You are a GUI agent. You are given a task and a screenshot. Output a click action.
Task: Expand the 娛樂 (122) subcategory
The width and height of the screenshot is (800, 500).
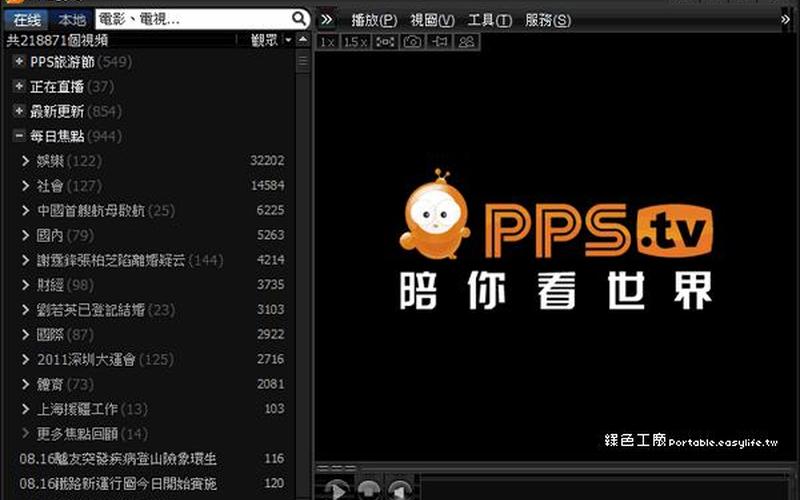[x=26, y=161]
